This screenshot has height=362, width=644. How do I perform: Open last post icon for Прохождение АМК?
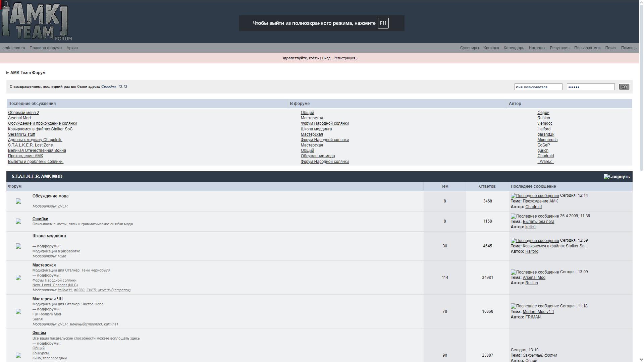(x=535, y=196)
